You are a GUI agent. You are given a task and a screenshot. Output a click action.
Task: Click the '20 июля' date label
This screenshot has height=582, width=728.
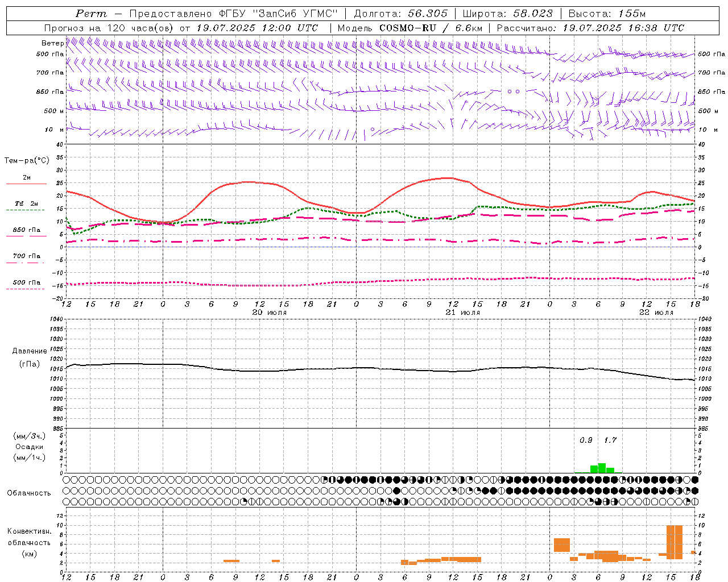tap(269, 313)
